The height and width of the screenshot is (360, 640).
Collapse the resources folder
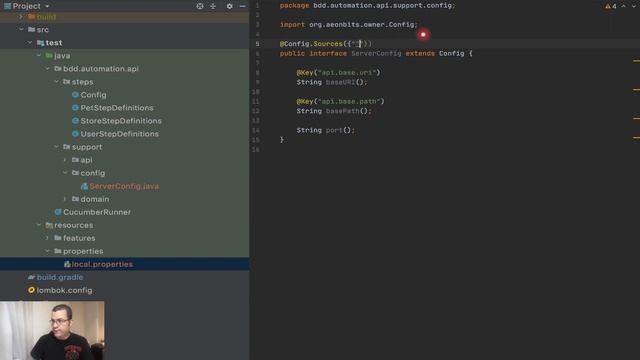(39, 225)
